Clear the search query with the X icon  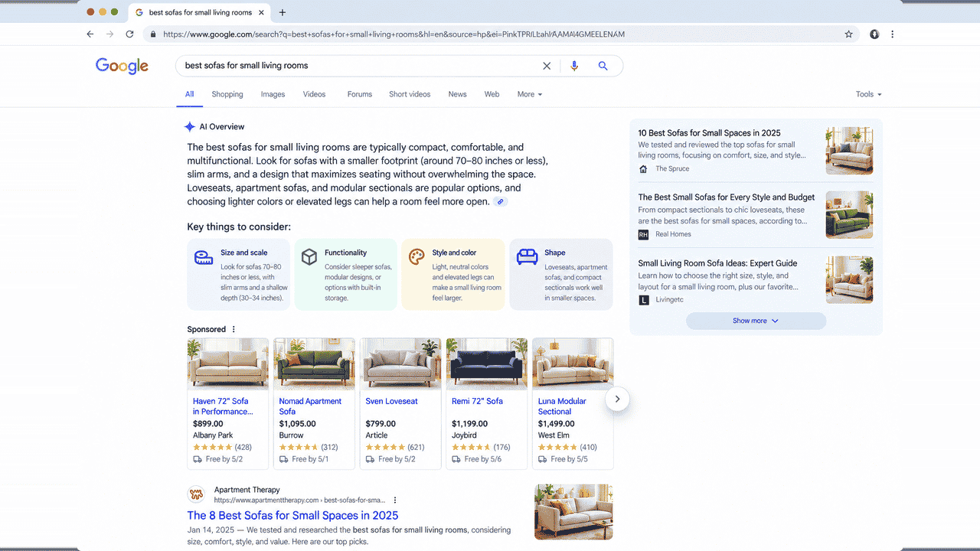[x=547, y=66]
